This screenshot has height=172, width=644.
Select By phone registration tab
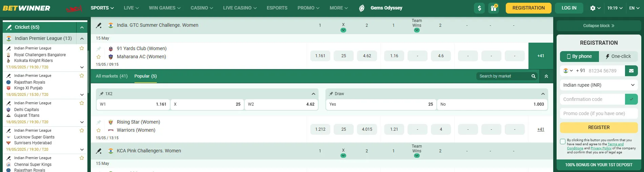(x=579, y=57)
